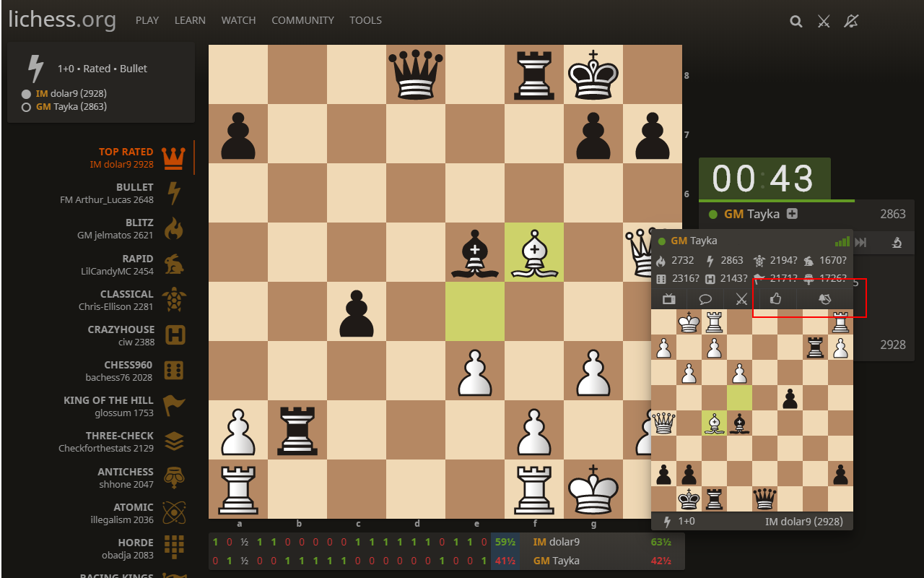924x578 pixels.
Task: Watch Tayka's games via TV icon
Action: [x=669, y=298]
